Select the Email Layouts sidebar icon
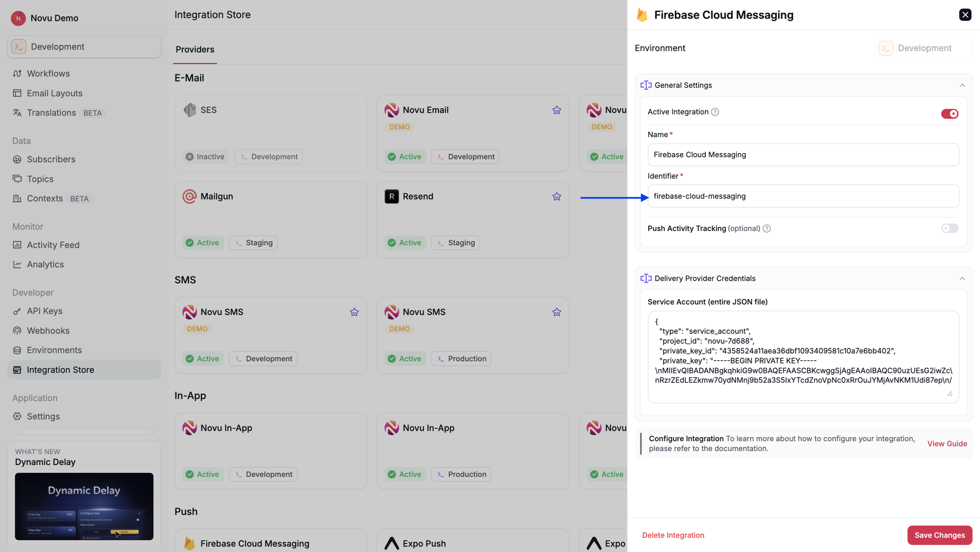 (18, 93)
